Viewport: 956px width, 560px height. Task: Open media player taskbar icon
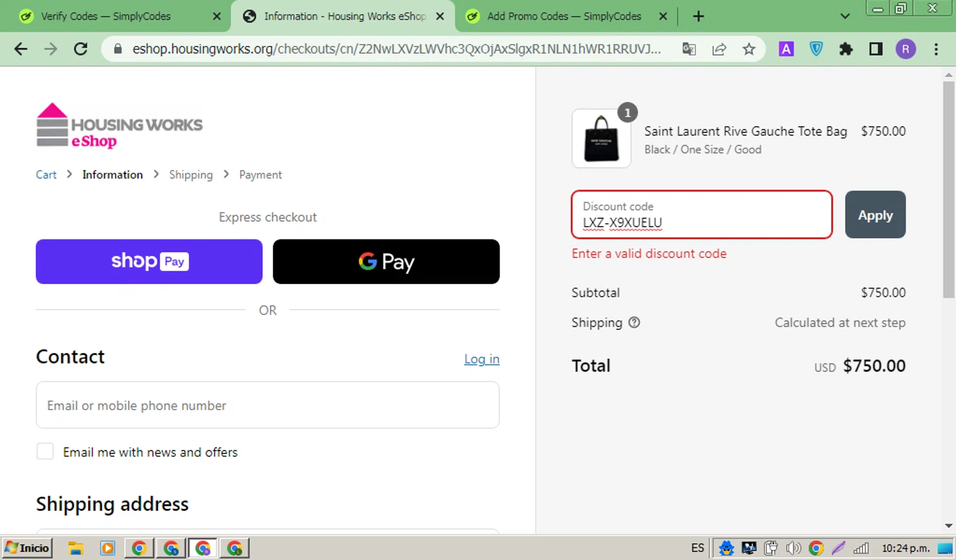coord(107,548)
